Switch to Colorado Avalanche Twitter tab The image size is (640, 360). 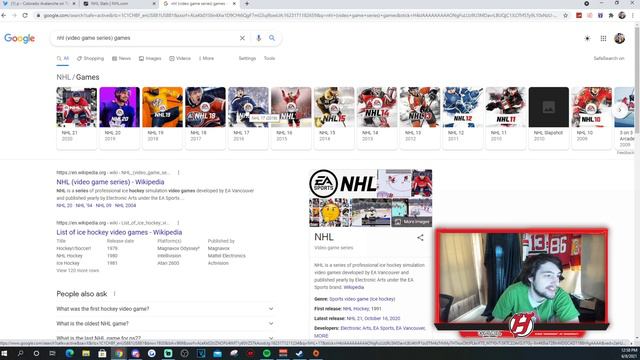coord(39,4)
